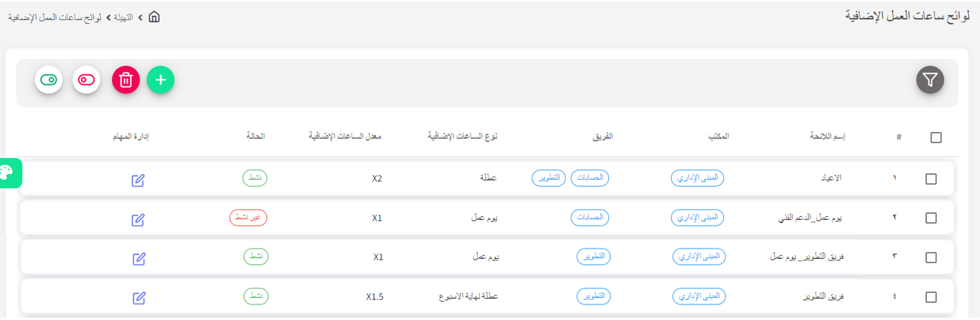980x320 pixels.
Task: Click the green activate toggle icon
Action: coord(49,80)
